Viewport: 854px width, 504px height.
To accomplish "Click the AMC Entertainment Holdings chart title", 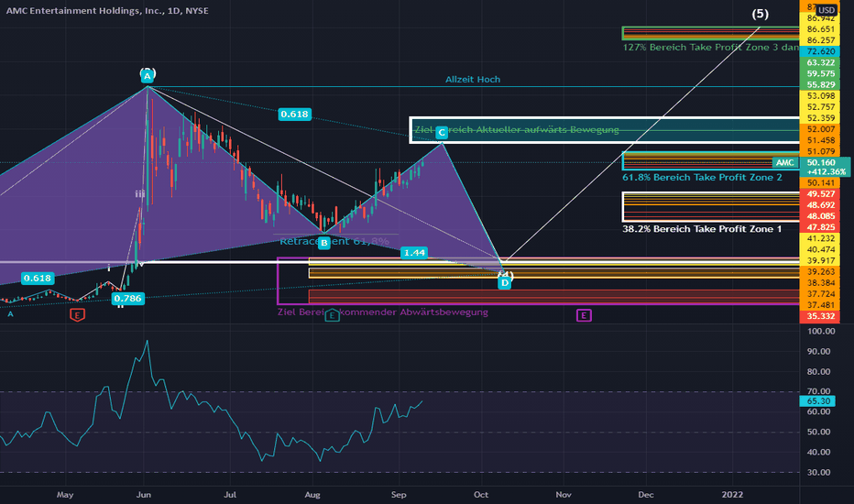I will click(x=106, y=10).
